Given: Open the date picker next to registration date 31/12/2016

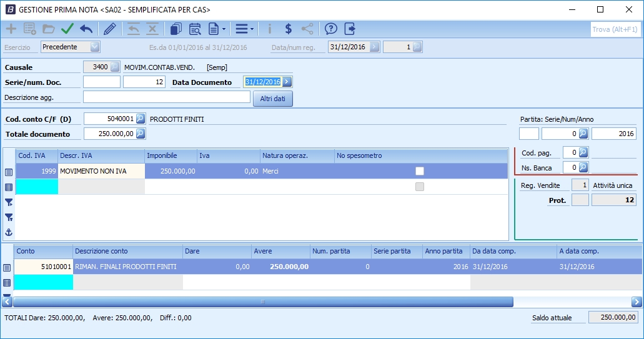Looking at the screenshot, I should coord(374,47).
